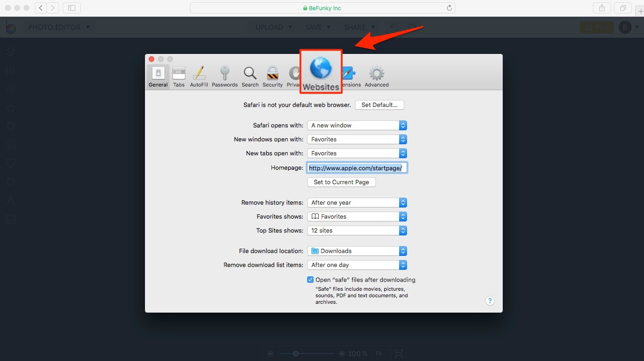Reload the page with the refresh icon

449,8
